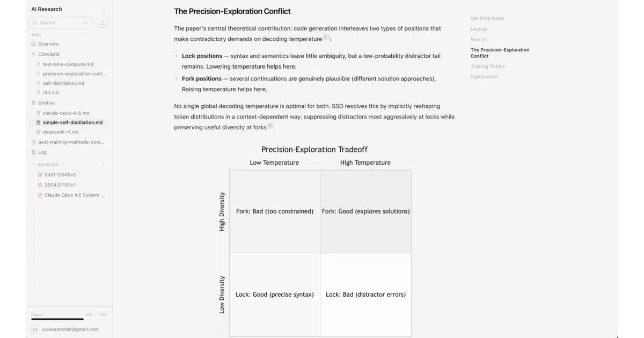Open the Log page

(x=42, y=152)
